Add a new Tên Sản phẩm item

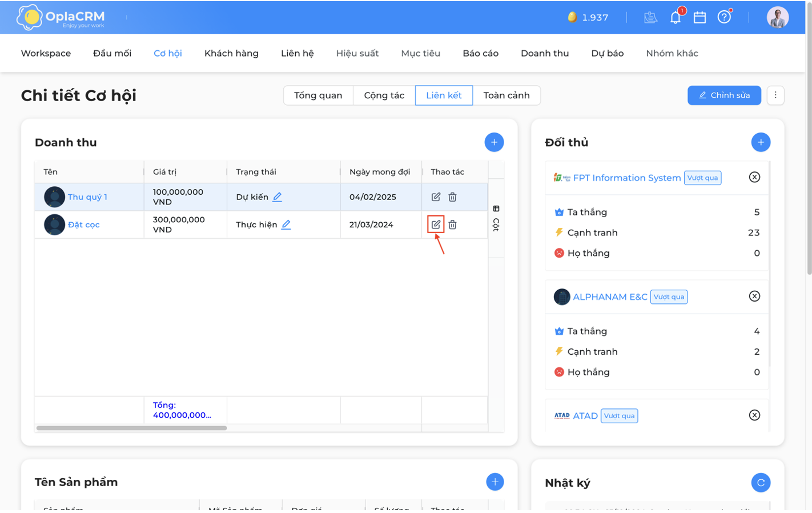[x=495, y=482]
